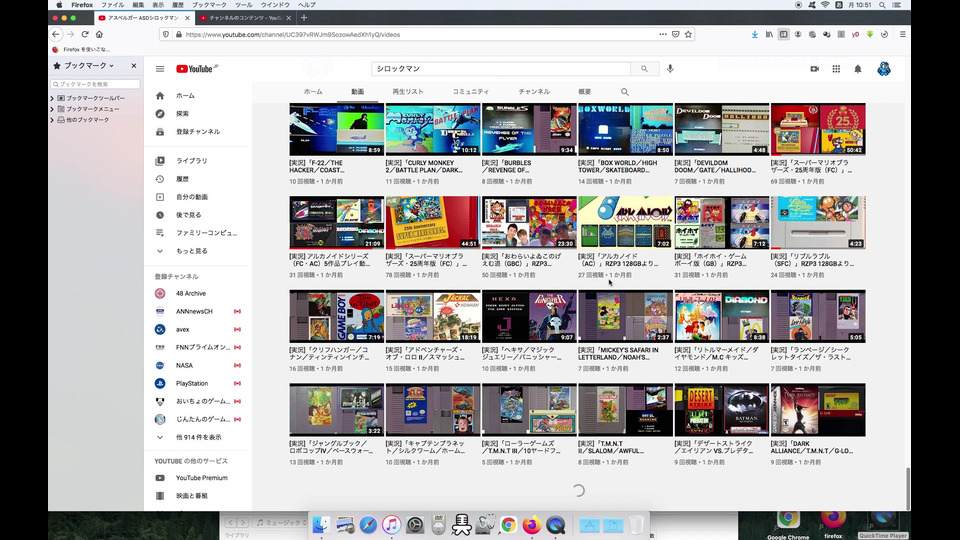Open the ファイル menu in menu bar
This screenshot has width=960, height=540.
point(113,5)
